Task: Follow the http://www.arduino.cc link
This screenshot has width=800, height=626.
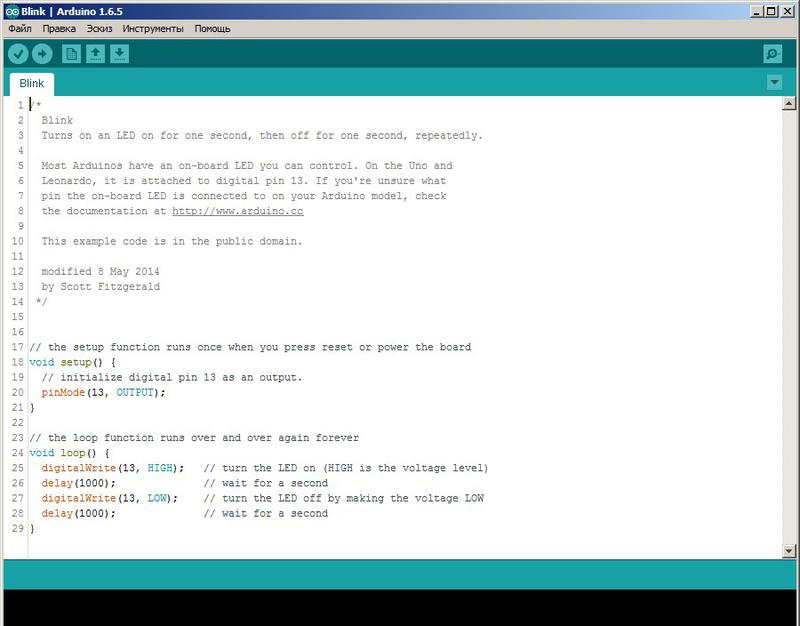Action: pos(238,211)
